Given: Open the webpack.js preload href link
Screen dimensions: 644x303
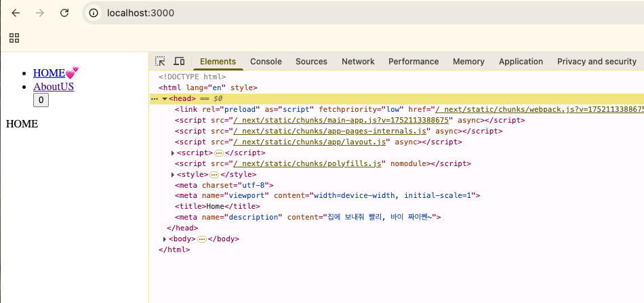Looking at the screenshot, I should tap(540, 110).
